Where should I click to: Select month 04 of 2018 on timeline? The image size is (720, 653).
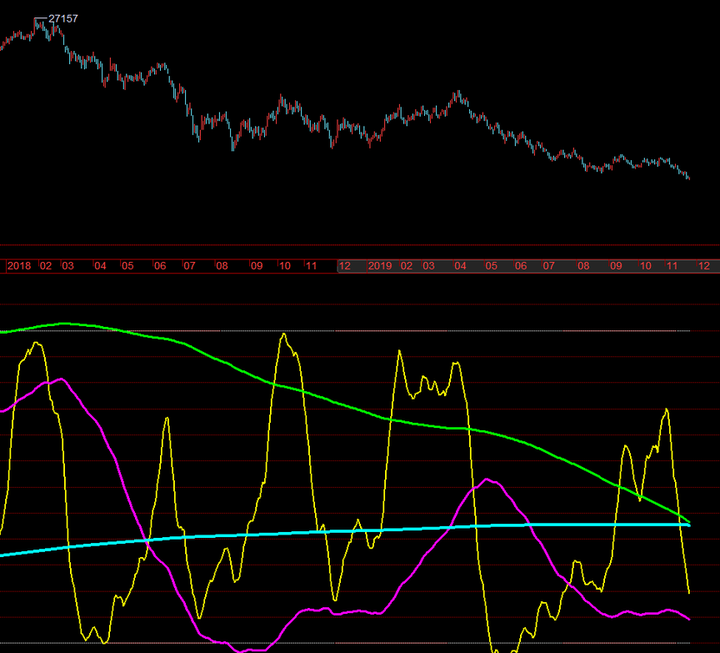[100, 266]
